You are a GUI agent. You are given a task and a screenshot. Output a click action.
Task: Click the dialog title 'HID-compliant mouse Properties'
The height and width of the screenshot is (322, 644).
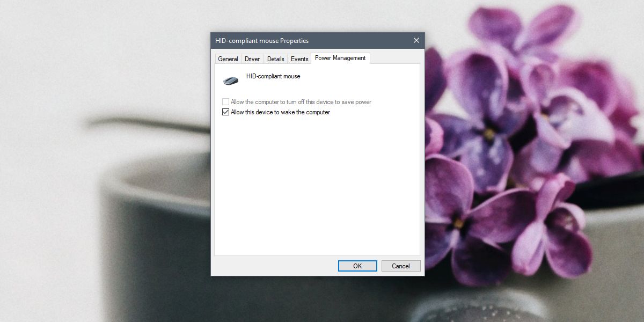(x=262, y=41)
